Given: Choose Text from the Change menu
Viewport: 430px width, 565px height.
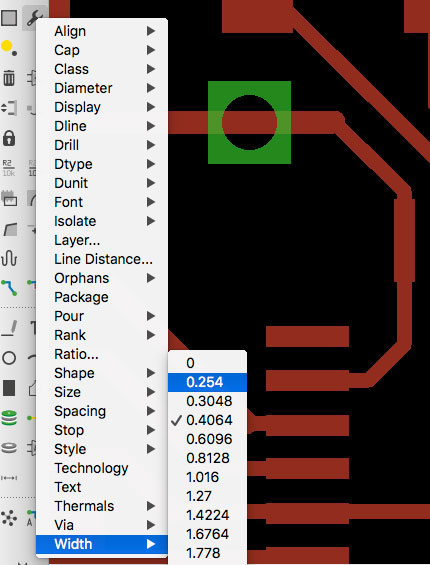Looking at the screenshot, I should tap(102, 487).
